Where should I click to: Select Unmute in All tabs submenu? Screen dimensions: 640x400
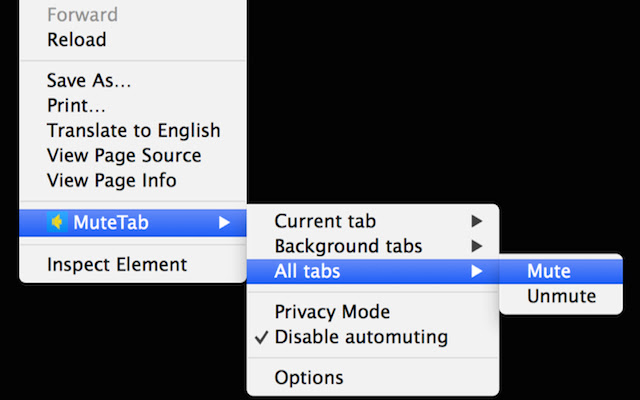[561, 296]
